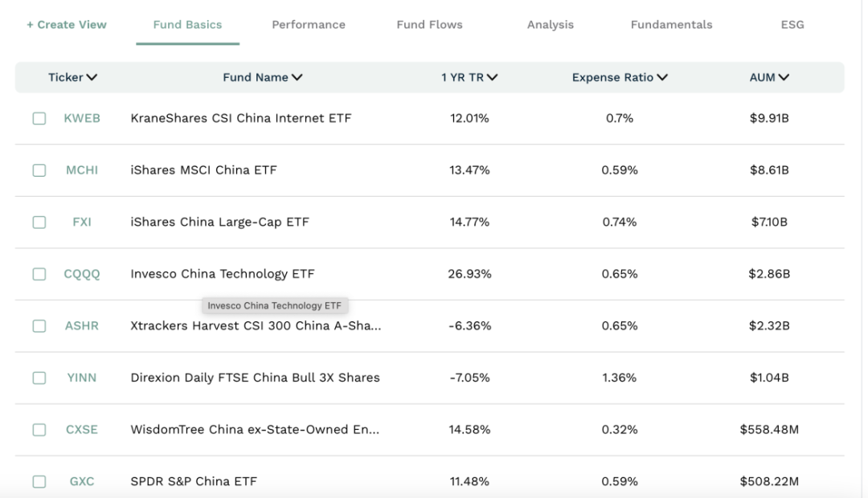Tick the KWEB row checkbox
The height and width of the screenshot is (498, 868).
click(x=39, y=119)
